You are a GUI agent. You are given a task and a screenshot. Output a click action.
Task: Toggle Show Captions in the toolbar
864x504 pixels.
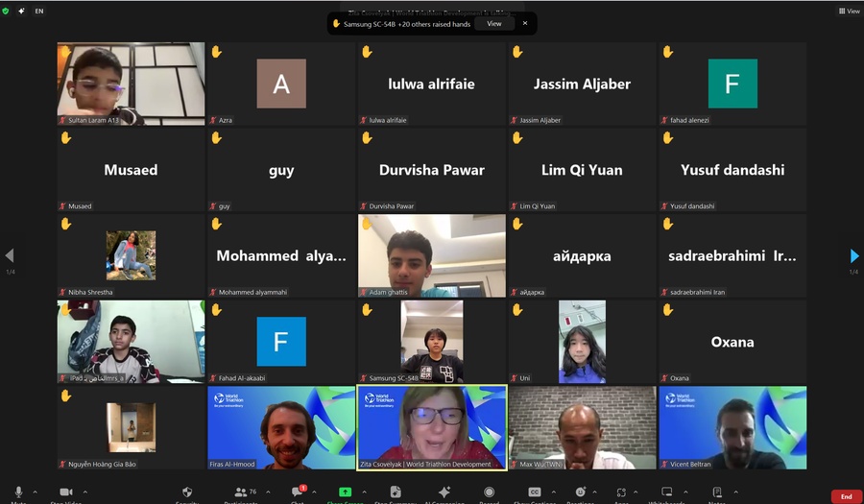click(535, 492)
